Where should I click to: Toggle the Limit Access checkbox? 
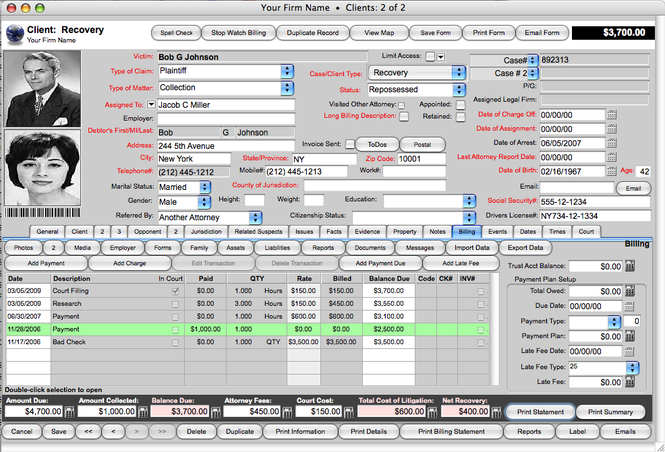[430, 56]
